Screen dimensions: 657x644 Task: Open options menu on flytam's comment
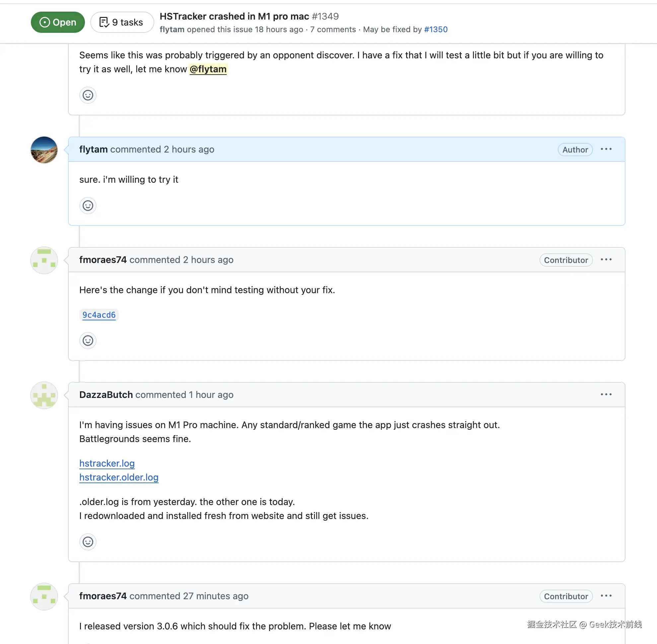606,149
